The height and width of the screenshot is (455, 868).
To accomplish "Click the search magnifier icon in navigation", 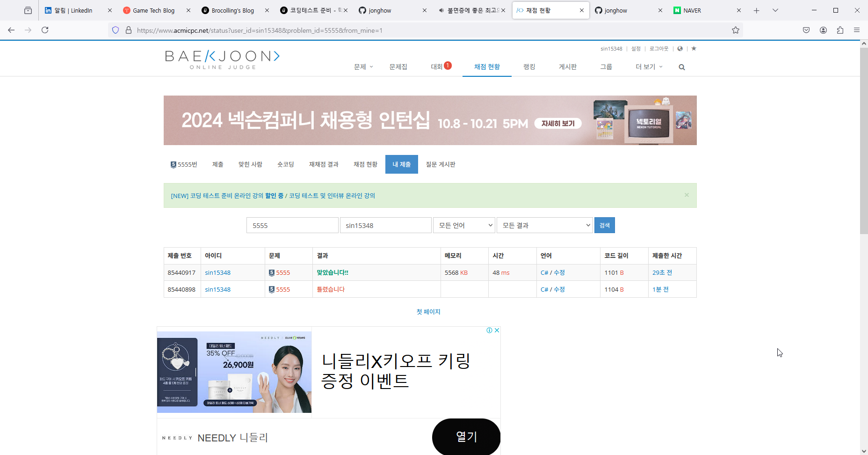I will pyautogui.click(x=682, y=67).
